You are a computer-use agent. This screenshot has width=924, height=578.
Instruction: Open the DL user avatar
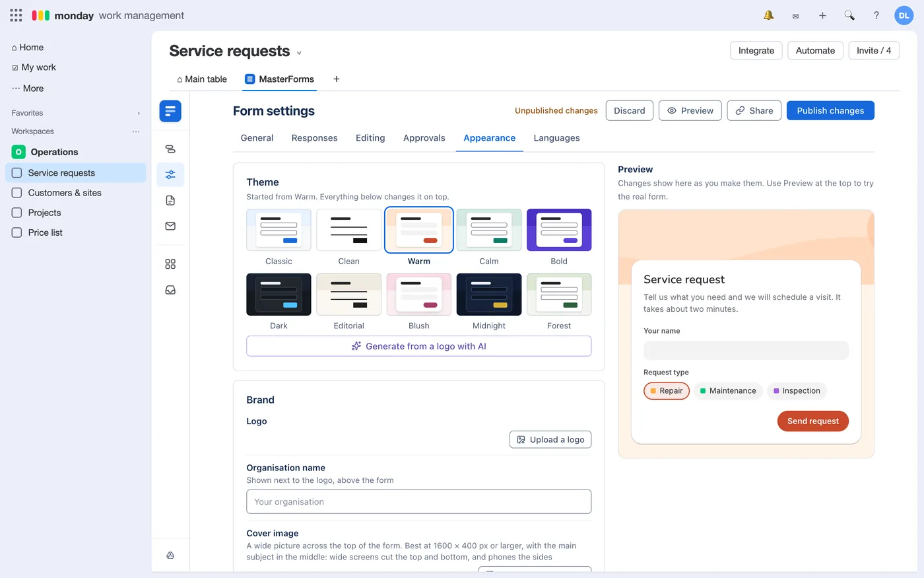click(904, 15)
